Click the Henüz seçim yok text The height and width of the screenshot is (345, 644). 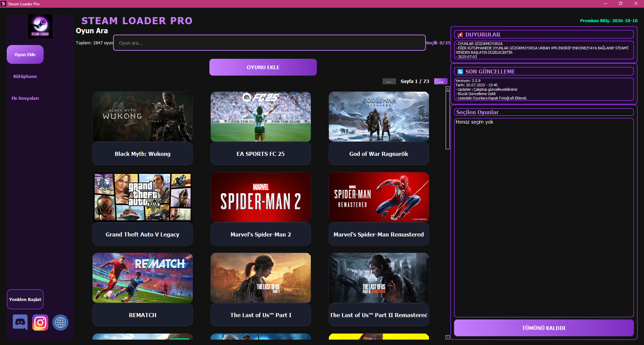click(x=474, y=122)
